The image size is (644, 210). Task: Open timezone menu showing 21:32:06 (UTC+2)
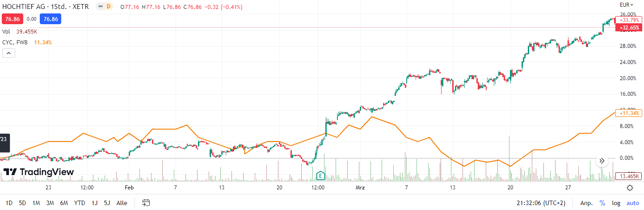(541, 203)
